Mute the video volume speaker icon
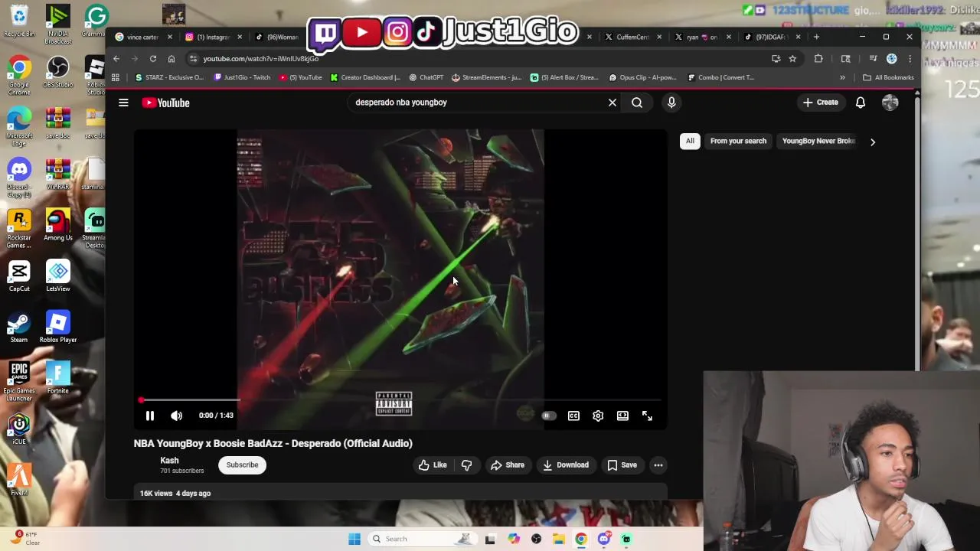This screenshot has height=551, width=980. 177,416
